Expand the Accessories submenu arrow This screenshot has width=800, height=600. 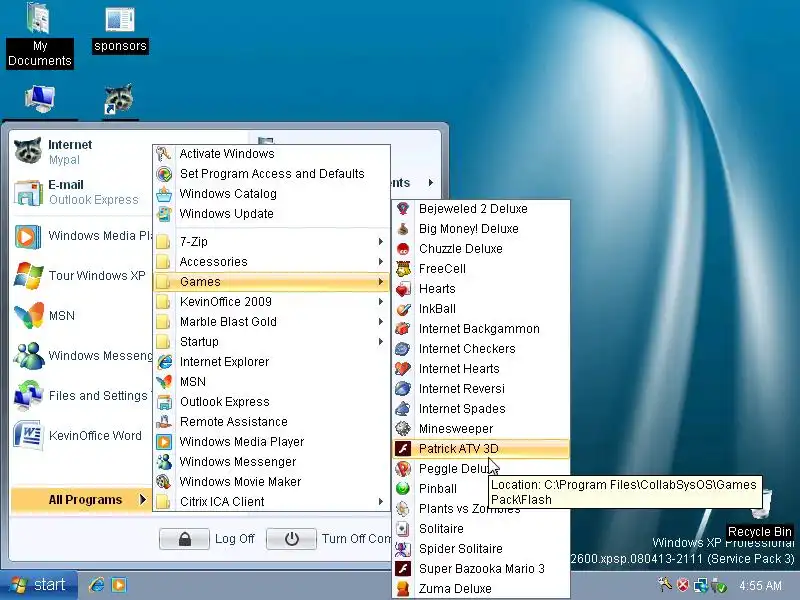tap(381, 262)
